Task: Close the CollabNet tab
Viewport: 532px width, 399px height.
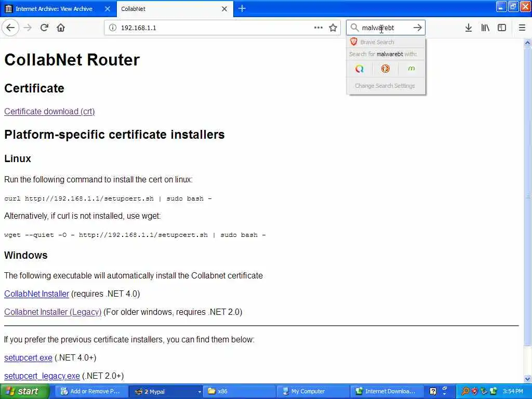Action: pos(224,9)
